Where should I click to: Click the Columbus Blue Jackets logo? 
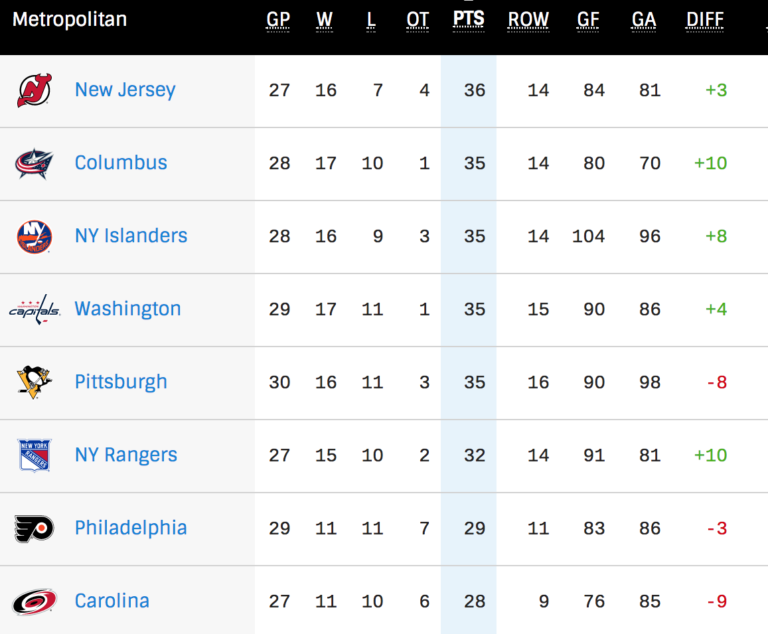(35, 163)
